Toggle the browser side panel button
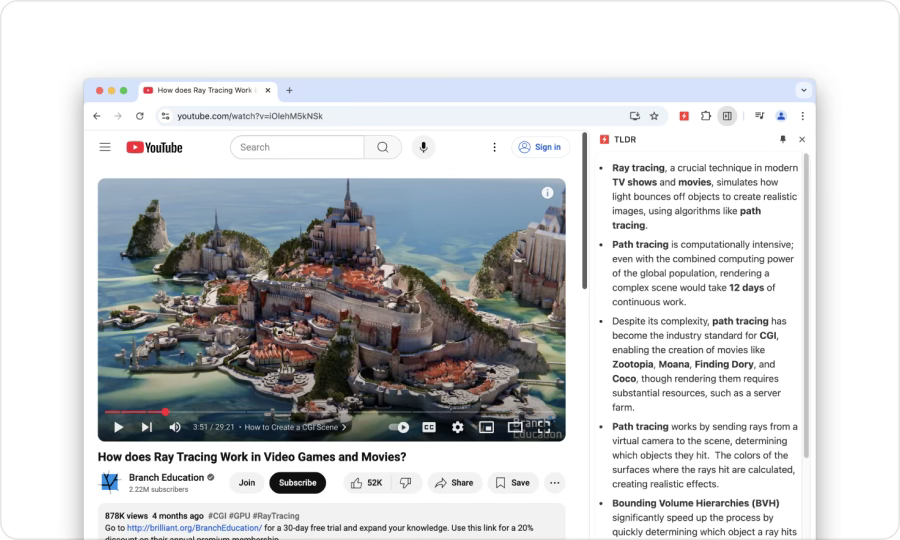The width and height of the screenshot is (900, 540). [727, 116]
